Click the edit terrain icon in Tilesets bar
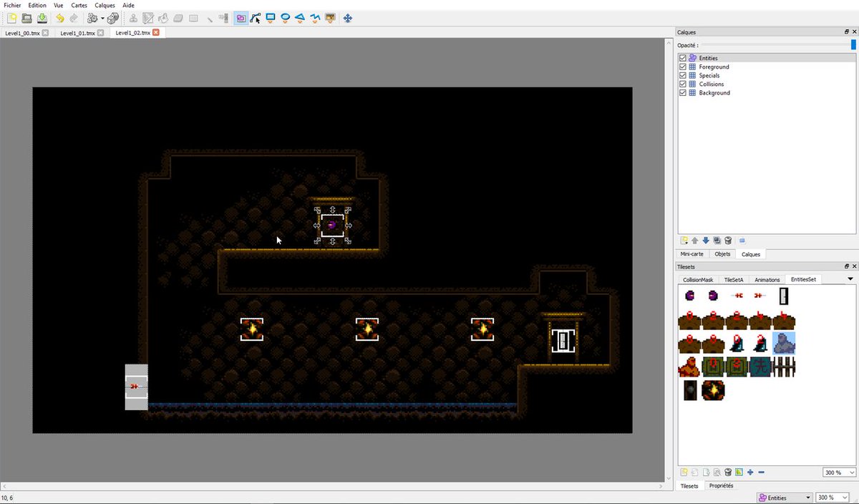The image size is (859, 504). click(x=739, y=472)
